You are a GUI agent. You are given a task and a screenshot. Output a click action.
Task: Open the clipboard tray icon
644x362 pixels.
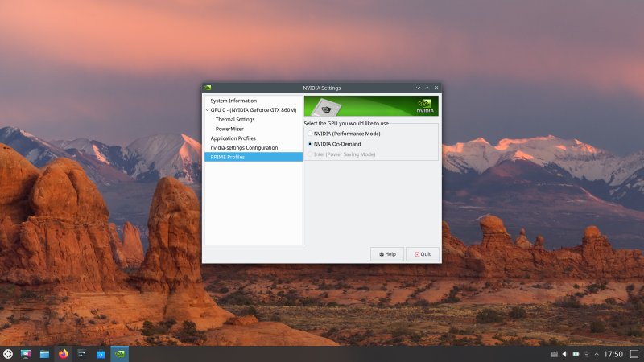554,354
